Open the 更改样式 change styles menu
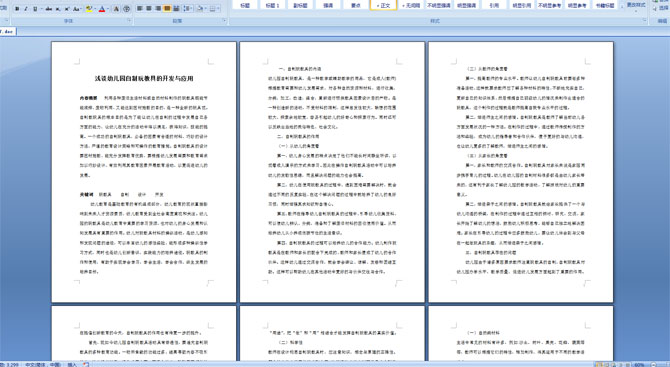Image resolution: width=670 pixels, height=367 pixels. [635, 5]
